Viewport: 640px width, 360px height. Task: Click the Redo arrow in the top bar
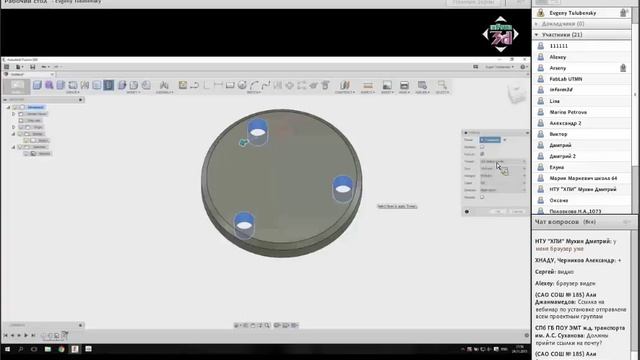click(56, 67)
